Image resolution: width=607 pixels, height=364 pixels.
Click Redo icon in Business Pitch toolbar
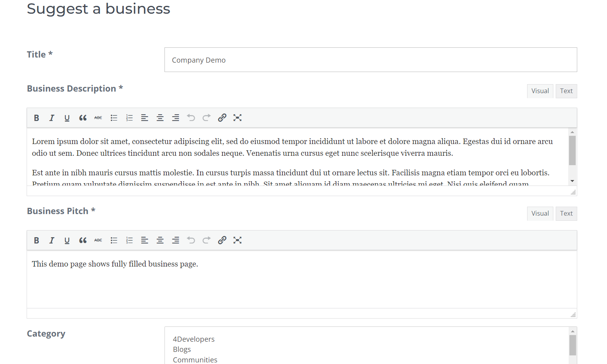click(x=206, y=240)
